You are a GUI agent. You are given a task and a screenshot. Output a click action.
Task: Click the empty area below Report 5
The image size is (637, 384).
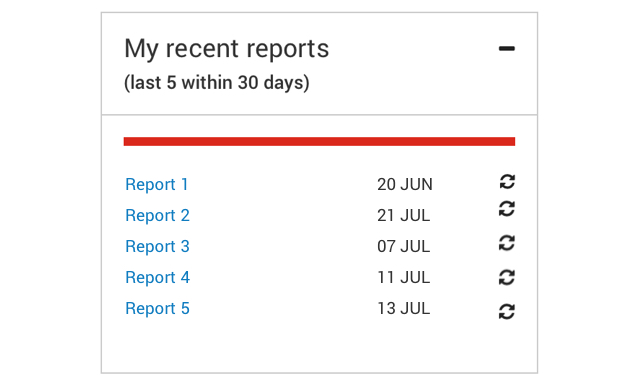point(319,347)
